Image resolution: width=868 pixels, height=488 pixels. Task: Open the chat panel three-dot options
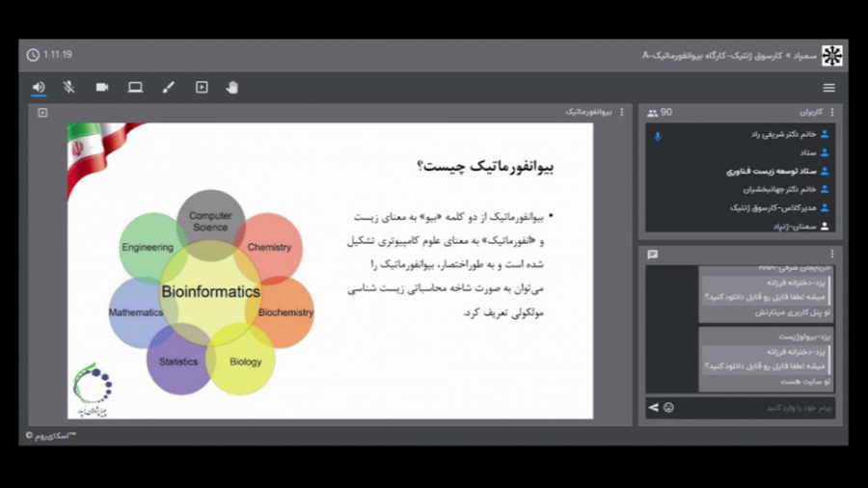pyautogui.click(x=832, y=255)
